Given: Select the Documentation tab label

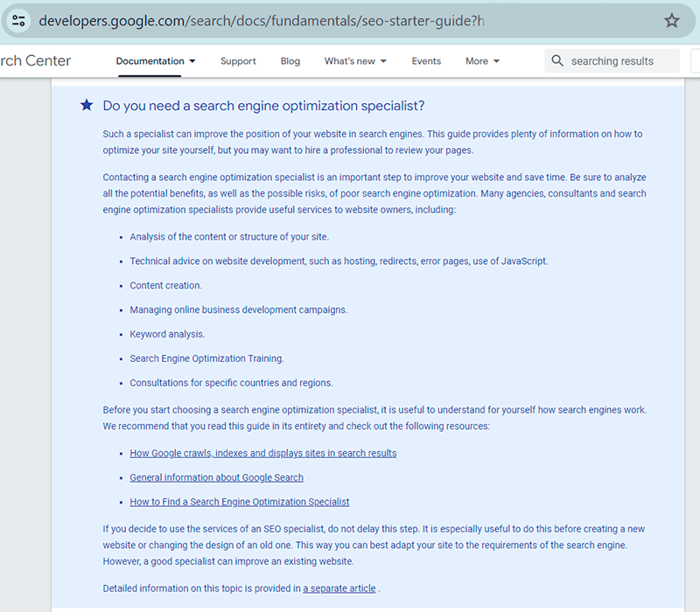Looking at the screenshot, I should [150, 61].
